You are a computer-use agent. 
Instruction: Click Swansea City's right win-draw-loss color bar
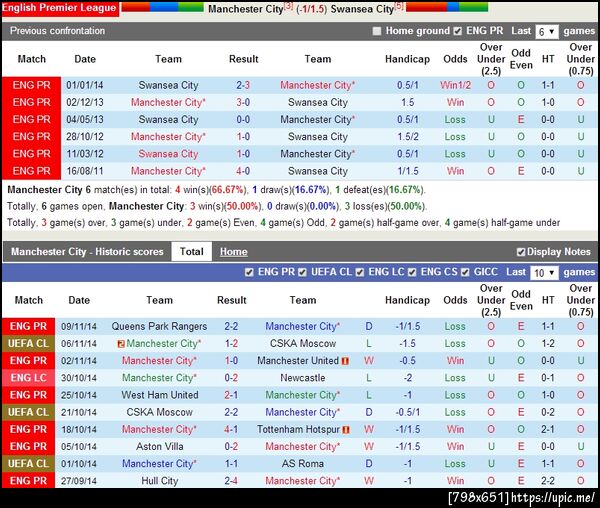pos(447,7)
